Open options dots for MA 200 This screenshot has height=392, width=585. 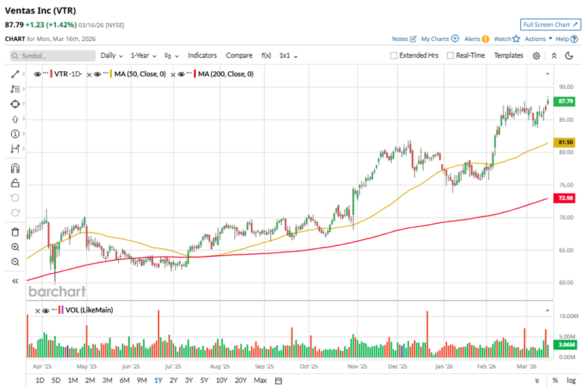coord(189,73)
